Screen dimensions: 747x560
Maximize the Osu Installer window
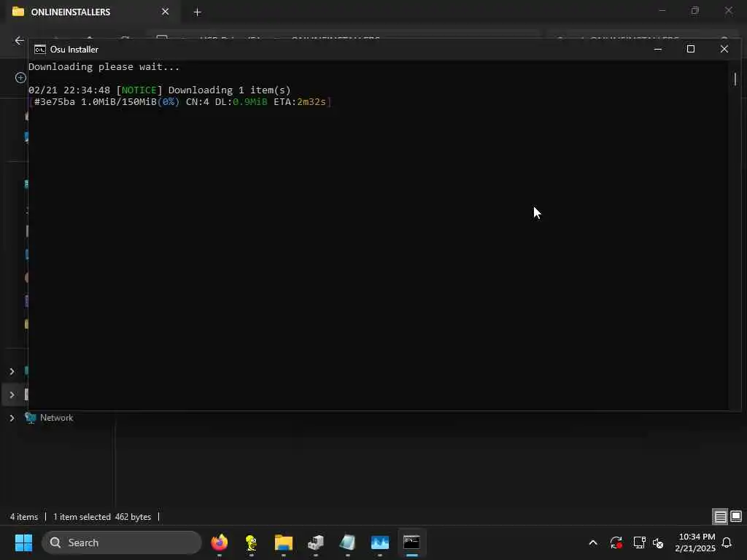pos(690,49)
